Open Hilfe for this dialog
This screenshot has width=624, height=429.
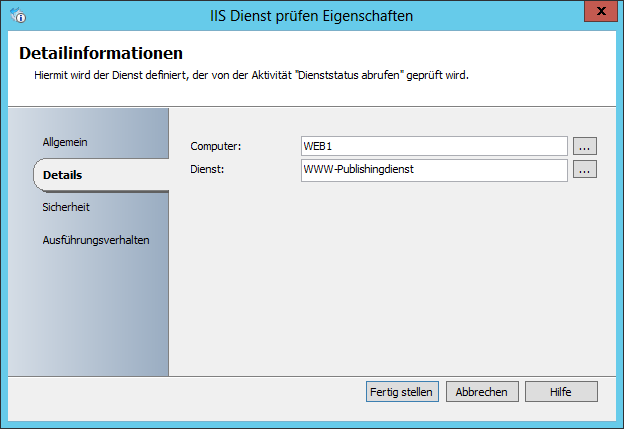561,392
